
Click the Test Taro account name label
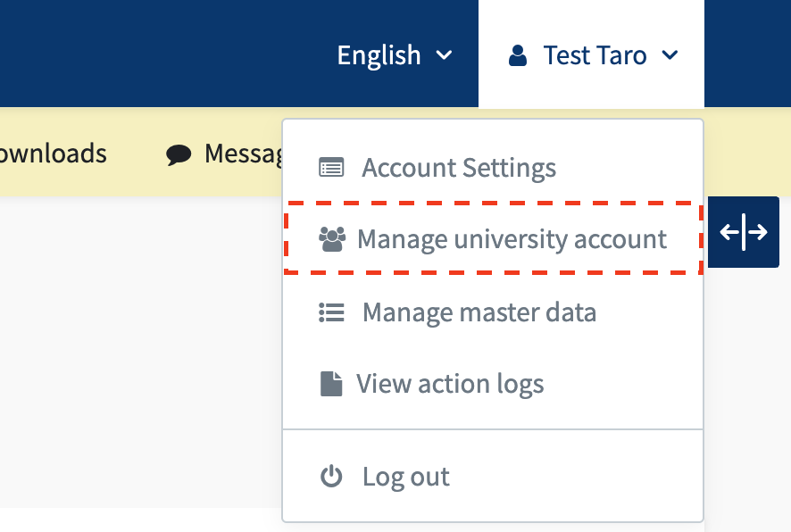pos(595,55)
